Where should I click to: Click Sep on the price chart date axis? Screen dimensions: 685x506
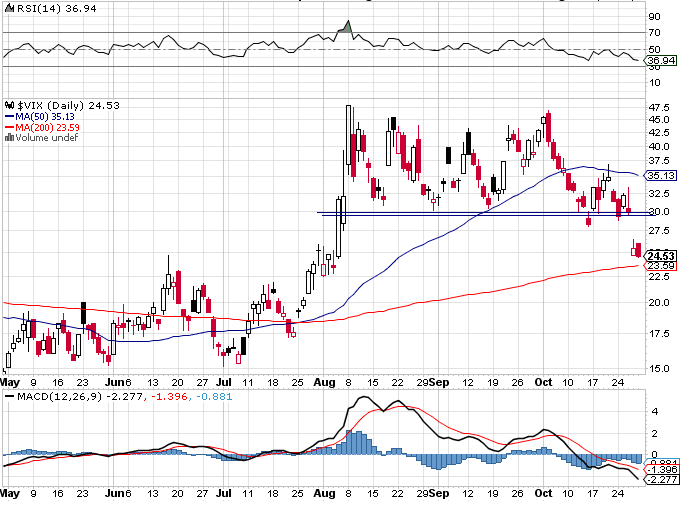coord(439,383)
